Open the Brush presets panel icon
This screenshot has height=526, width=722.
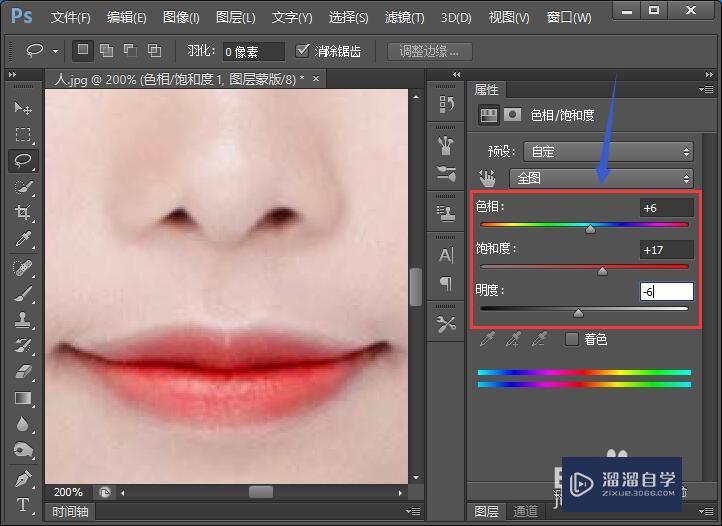coord(446,146)
